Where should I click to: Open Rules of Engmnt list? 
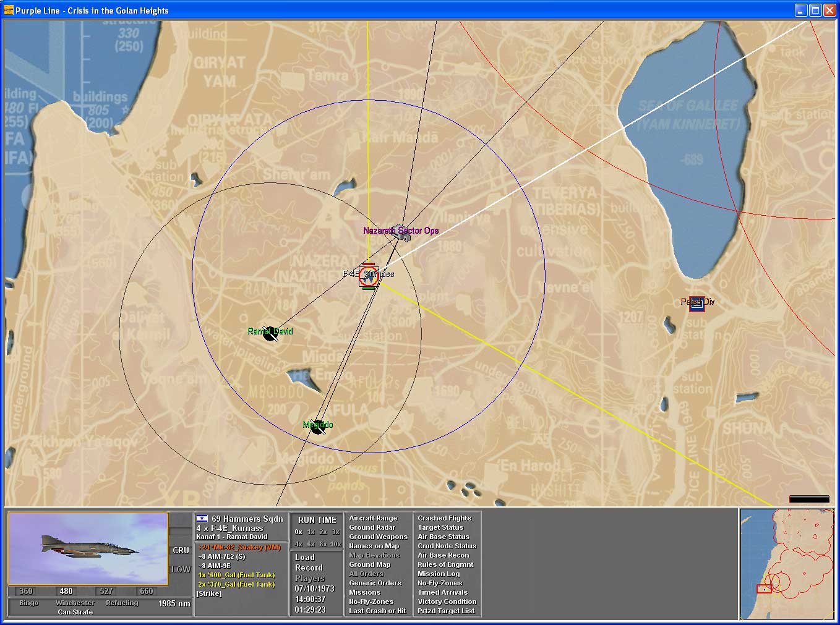pyautogui.click(x=445, y=564)
